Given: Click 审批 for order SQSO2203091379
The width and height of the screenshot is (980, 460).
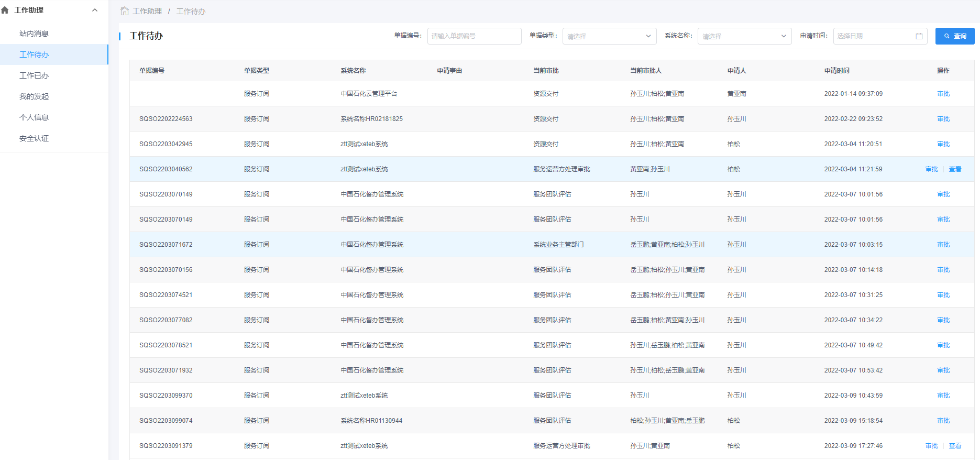Looking at the screenshot, I should click(932, 446).
